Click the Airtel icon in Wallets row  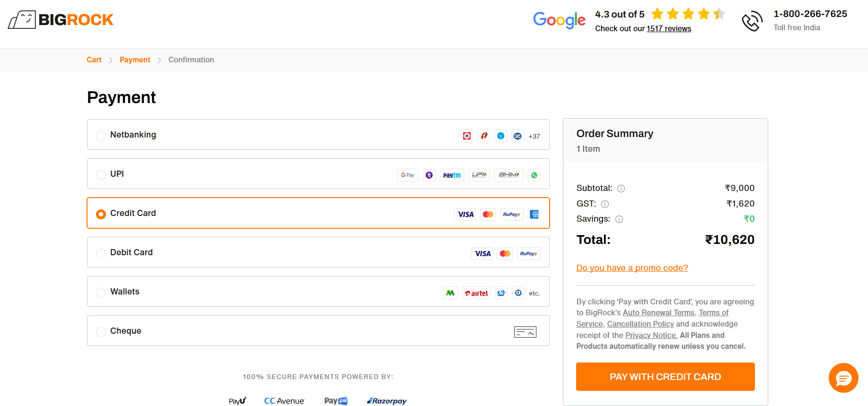(477, 293)
